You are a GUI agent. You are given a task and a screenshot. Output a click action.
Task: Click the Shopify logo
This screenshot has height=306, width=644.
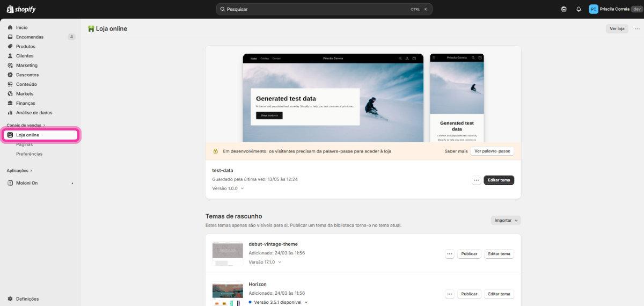click(21, 9)
